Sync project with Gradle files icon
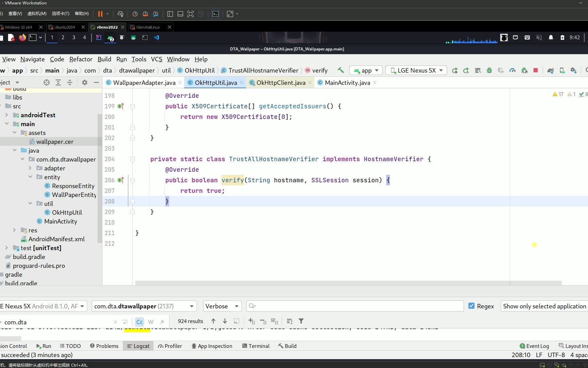 point(551,71)
